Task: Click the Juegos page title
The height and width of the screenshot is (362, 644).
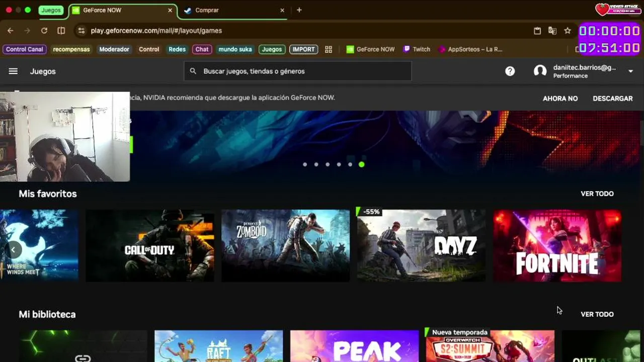Action: 43,71
